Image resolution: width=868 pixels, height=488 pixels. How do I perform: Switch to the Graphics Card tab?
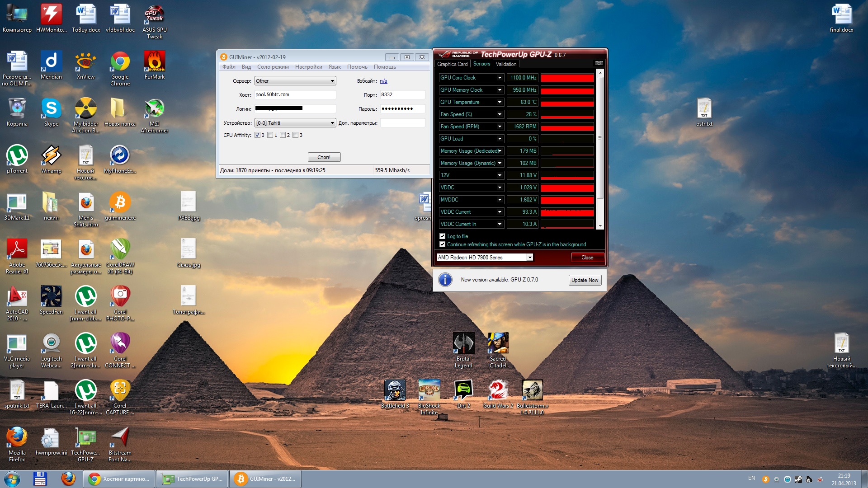point(452,64)
